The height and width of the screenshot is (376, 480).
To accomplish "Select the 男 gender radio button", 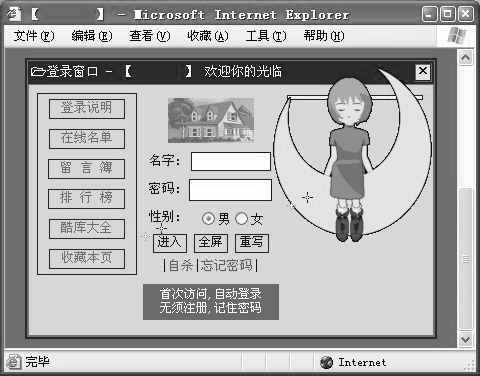I will click(x=208, y=219).
